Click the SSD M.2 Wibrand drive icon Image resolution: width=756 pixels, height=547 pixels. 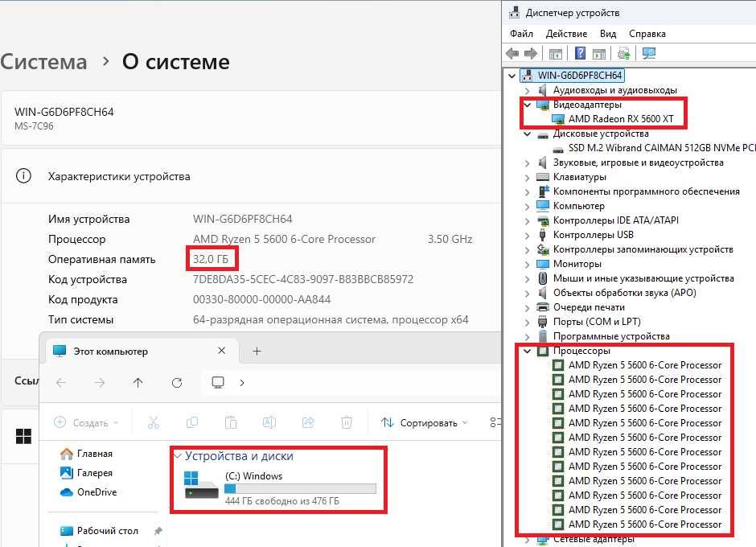558,149
